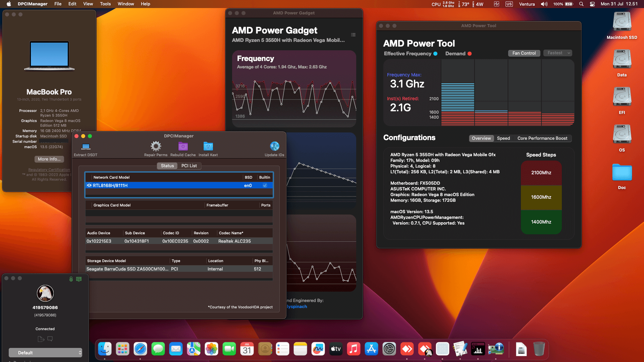Click Update IDs globe icon
This screenshot has width=644, height=362.
click(274, 146)
